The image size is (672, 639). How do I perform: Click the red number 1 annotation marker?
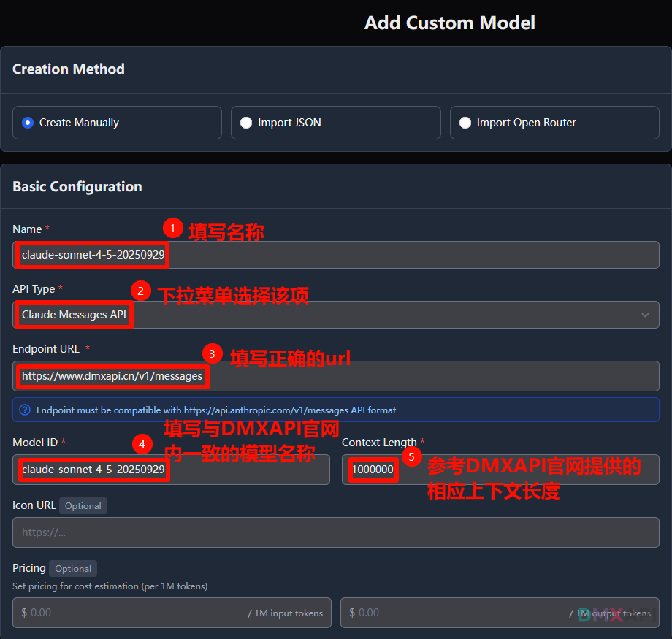click(x=172, y=228)
